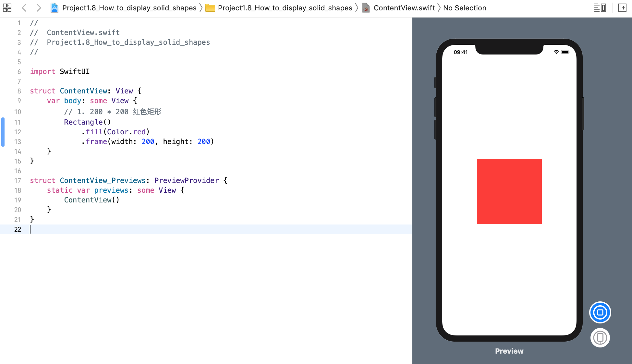This screenshot has width=632, height=364.
Task: Click the Xcode project file icon in the path bar
Action: coord(55,8)
